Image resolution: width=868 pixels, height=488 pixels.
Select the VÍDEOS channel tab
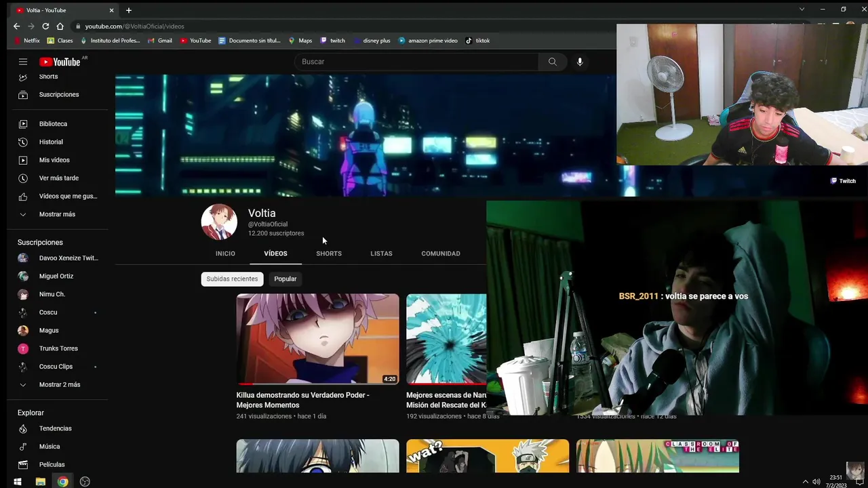tap(275, 253)
